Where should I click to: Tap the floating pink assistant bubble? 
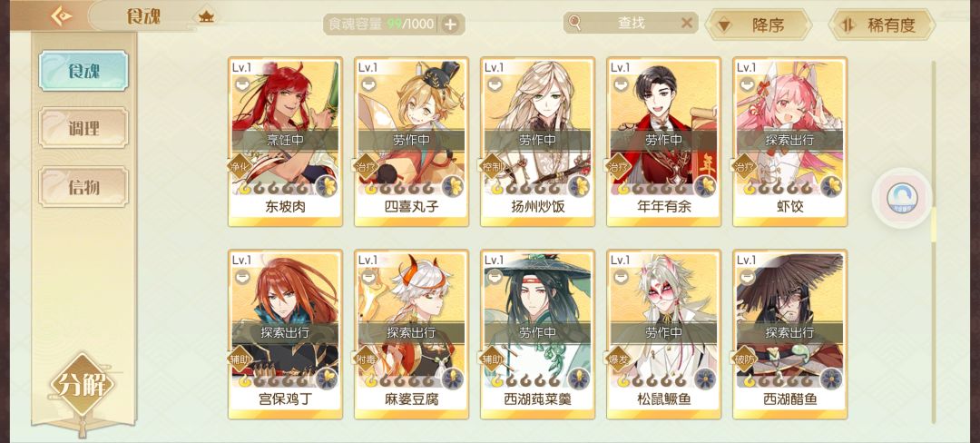pyautogui.click(x=903, y=198)
